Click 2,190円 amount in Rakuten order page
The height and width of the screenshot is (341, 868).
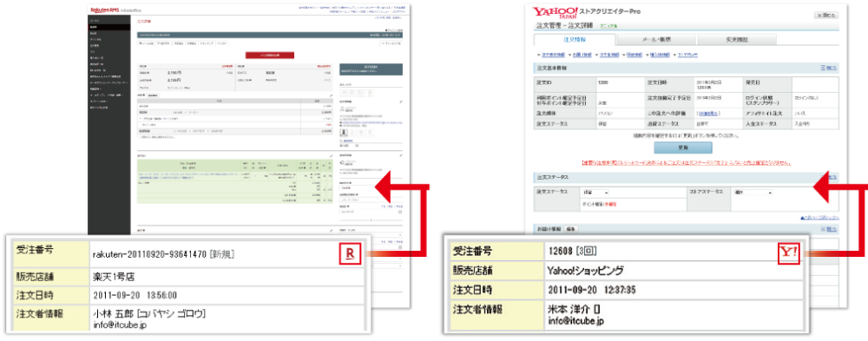(x=175, y=72)
